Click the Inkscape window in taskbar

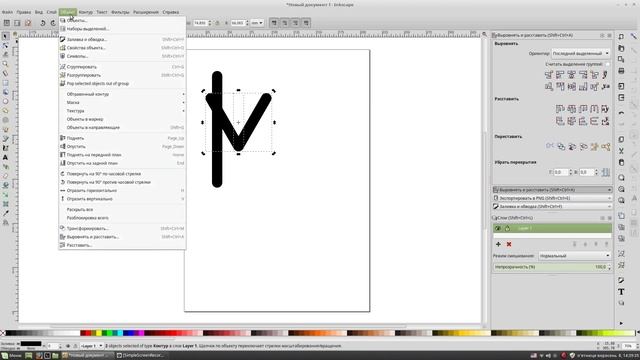[87, 356]
